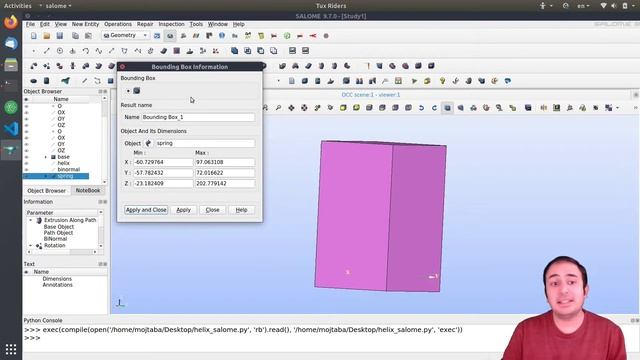Click the X Min value -60.729764

coord(163,162)
